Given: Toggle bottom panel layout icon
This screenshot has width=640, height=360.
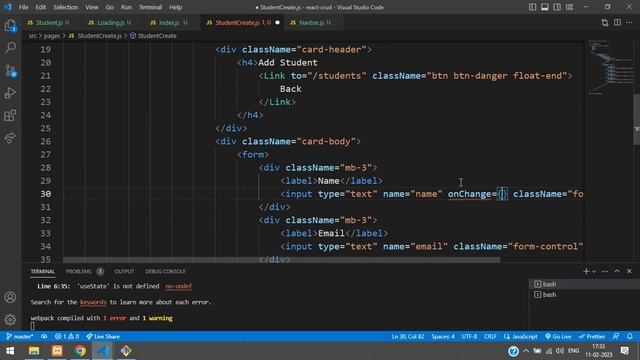Looking at the screenshot, I should 544,7.
